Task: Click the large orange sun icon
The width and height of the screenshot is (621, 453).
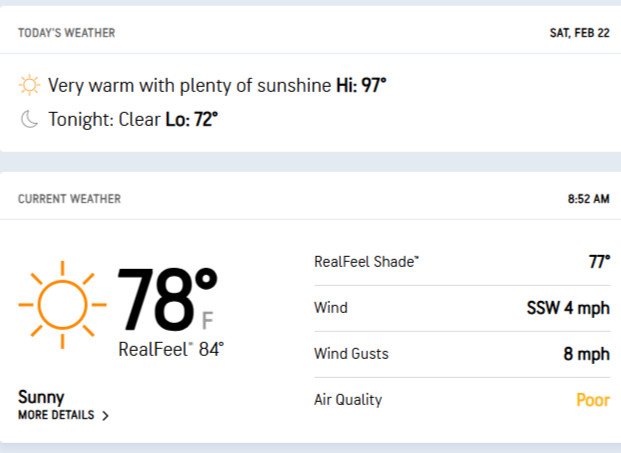Action: pyautogui.click(x=63, y=305)
